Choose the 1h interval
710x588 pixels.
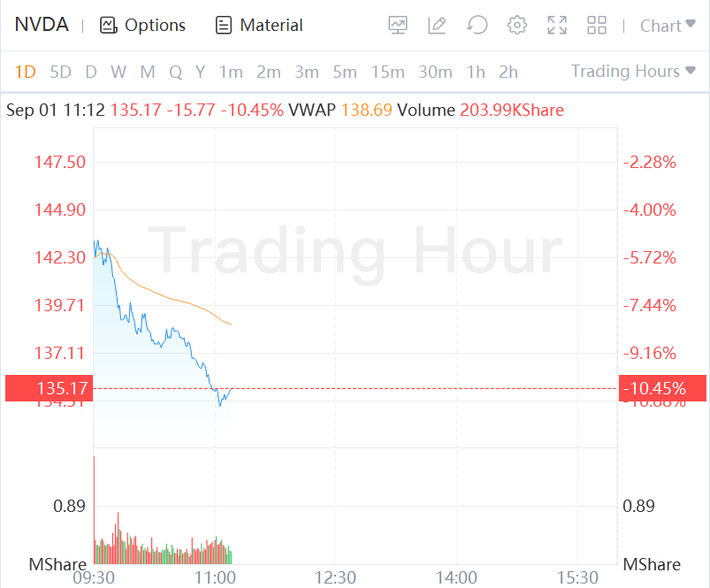[x=476, y=72]
